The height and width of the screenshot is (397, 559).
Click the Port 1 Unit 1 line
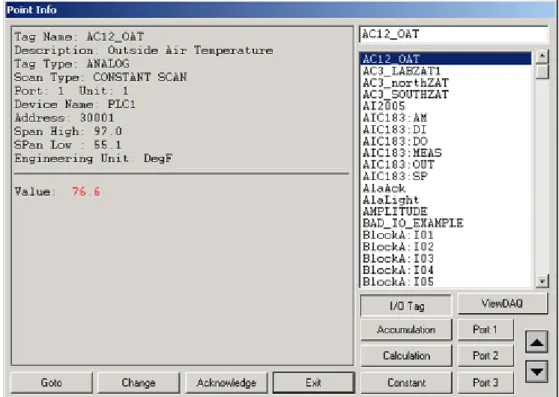click(71, 91)
